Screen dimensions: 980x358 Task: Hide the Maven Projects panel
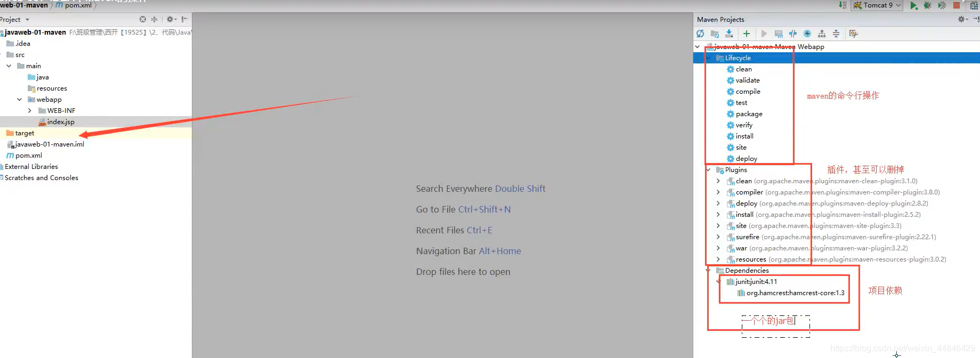[976, 19]
